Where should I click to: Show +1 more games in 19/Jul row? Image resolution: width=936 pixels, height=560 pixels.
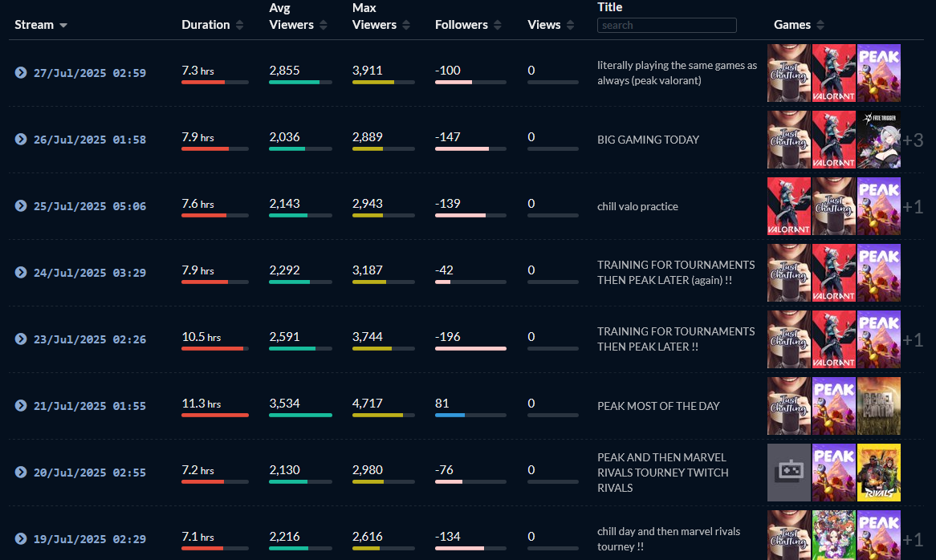pos(913,540)
